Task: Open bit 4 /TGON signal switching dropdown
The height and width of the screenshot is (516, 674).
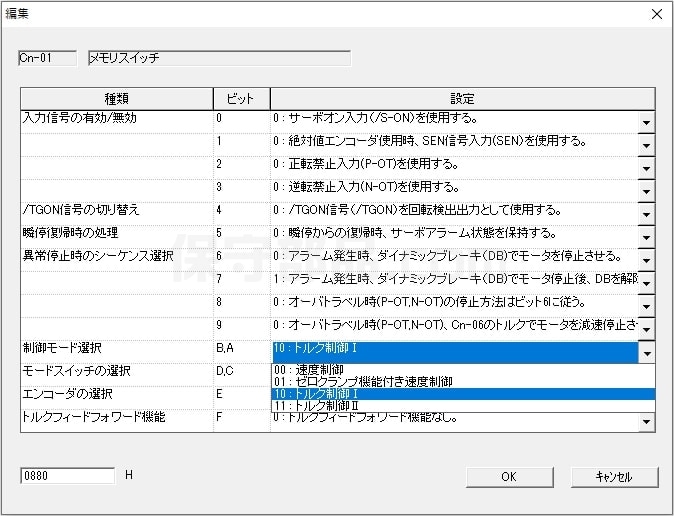Action: [x=646, y=214]
